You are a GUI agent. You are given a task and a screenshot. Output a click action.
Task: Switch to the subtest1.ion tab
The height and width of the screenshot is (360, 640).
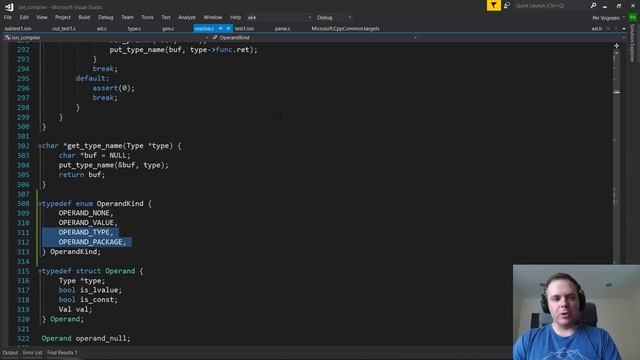point(18,29)
